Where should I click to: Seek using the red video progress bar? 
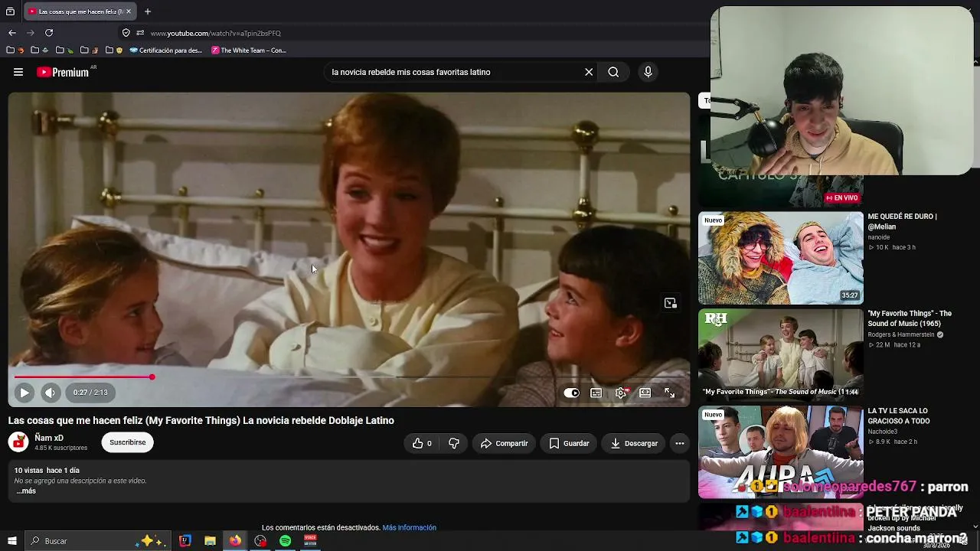click(x=348, y=377)
